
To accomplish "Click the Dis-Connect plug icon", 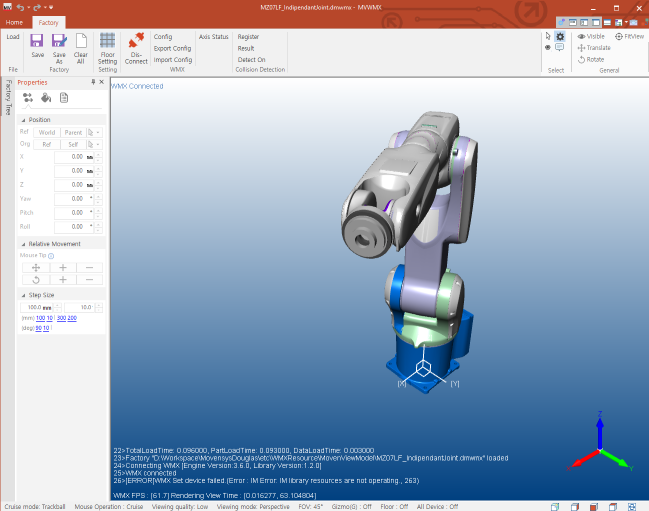I will 136,40.
